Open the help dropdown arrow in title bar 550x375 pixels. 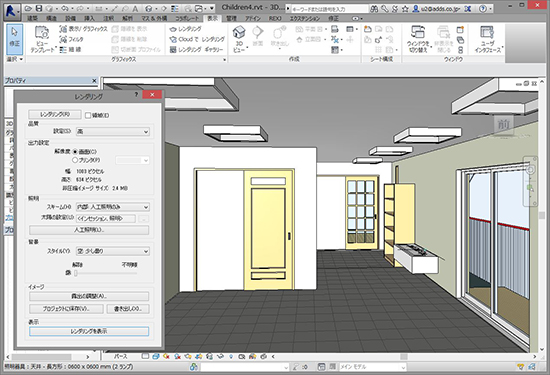pyautogui.click(x=490, y=8)
